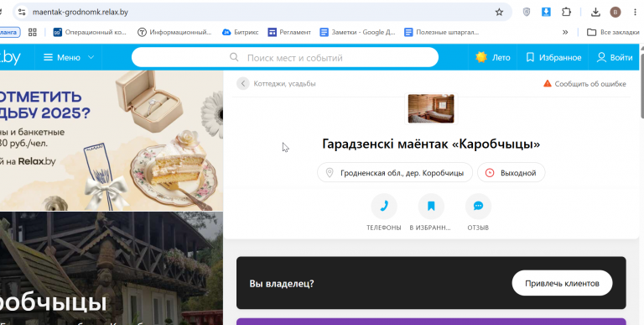Open the Регламент bookmark
This screenshot has width=644, height=325.
coord(289,32)
